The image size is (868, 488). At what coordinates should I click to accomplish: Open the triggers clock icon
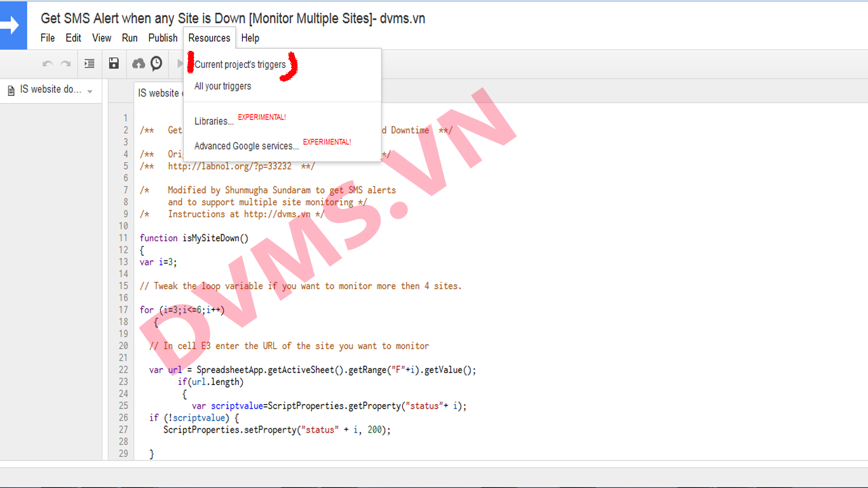pos(156,64)
